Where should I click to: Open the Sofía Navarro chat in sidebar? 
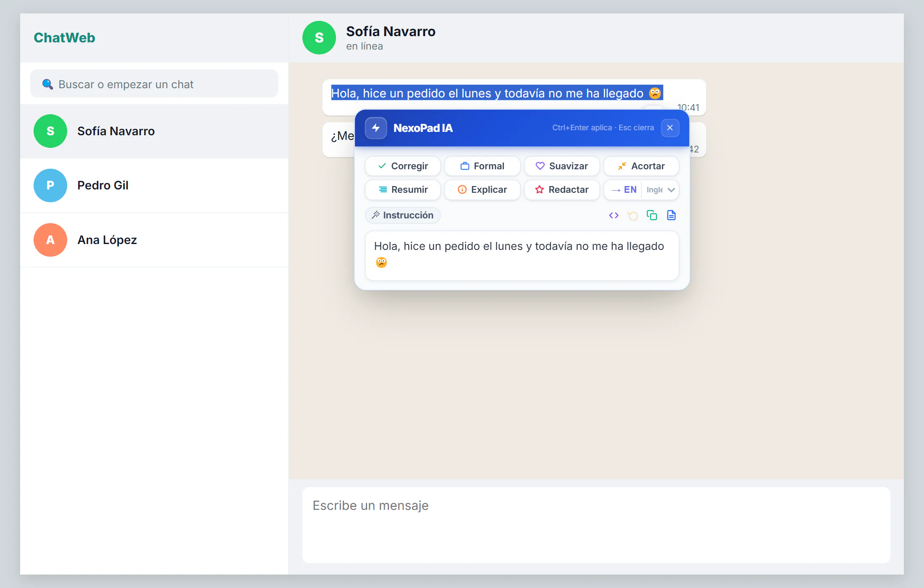click(x=154, y=131)
